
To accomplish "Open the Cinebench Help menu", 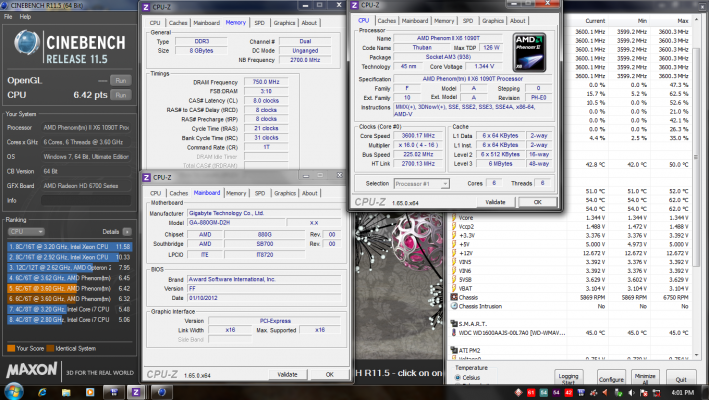I will [25, 17].
